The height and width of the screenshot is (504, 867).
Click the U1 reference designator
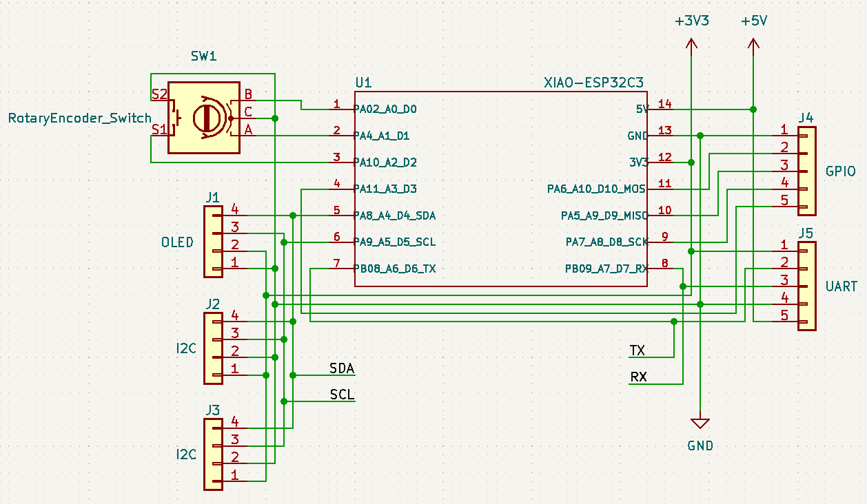[363, 83]
